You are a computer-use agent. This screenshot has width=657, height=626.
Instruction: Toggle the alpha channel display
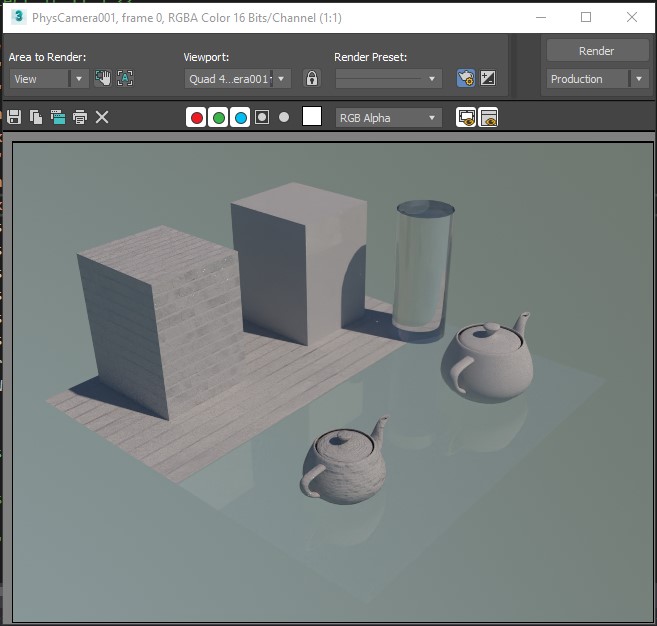click(262, 117)
